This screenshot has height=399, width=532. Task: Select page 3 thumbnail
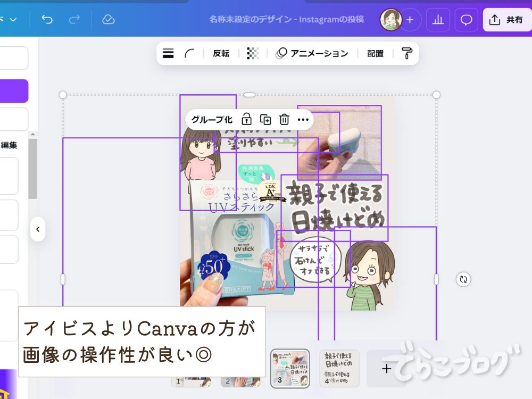coord(290,368)
